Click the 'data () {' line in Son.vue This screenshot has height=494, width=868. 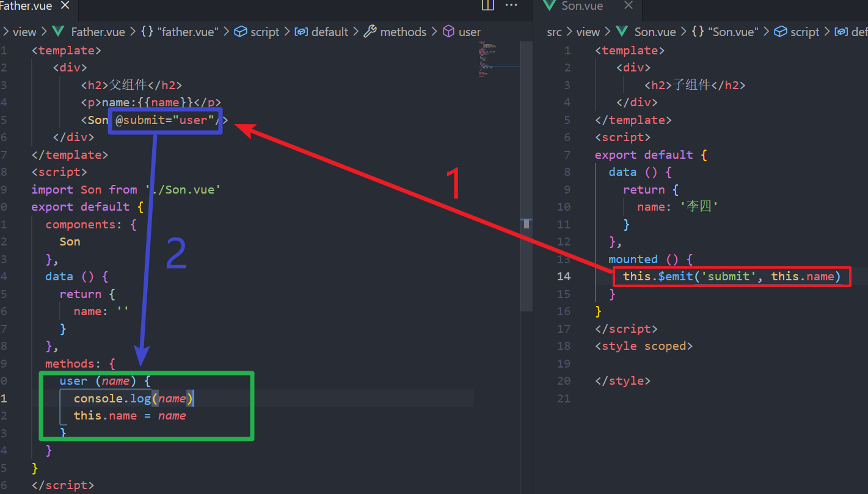coord(640,172)
